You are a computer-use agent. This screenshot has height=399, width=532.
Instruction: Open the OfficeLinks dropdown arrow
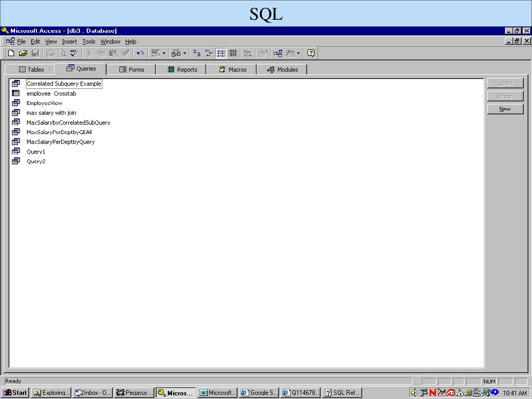pyautogui.click(x=164, y=54)
